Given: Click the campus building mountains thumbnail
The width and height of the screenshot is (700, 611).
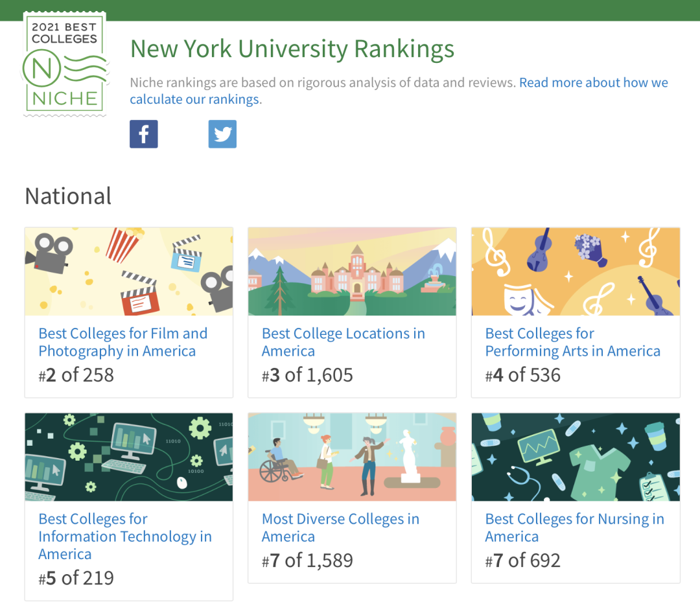Looking at the screenshot, I should click(x=352, y=271).
